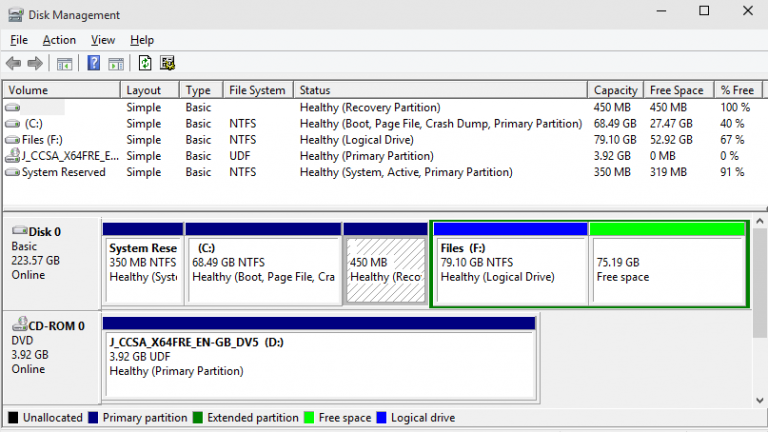The width and height of the screenshot is (768, 432).
Task: Click Show/Hide Console Tree toolbar icon
Action: [65, 63]
